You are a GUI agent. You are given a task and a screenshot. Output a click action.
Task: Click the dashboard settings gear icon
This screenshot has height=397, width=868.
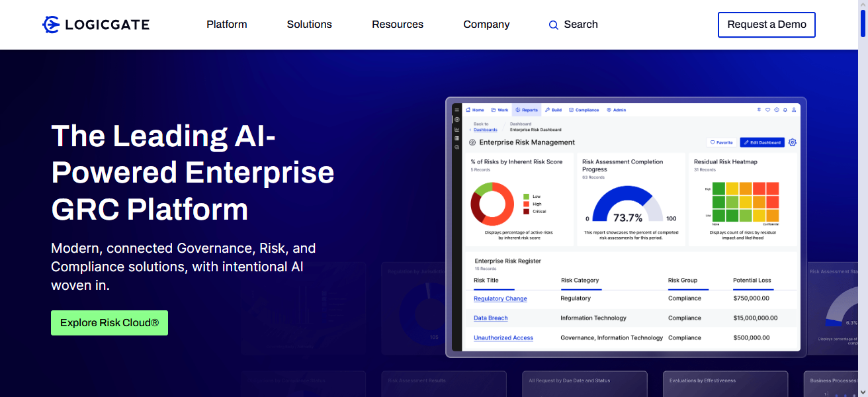click(x=793, y=142)
